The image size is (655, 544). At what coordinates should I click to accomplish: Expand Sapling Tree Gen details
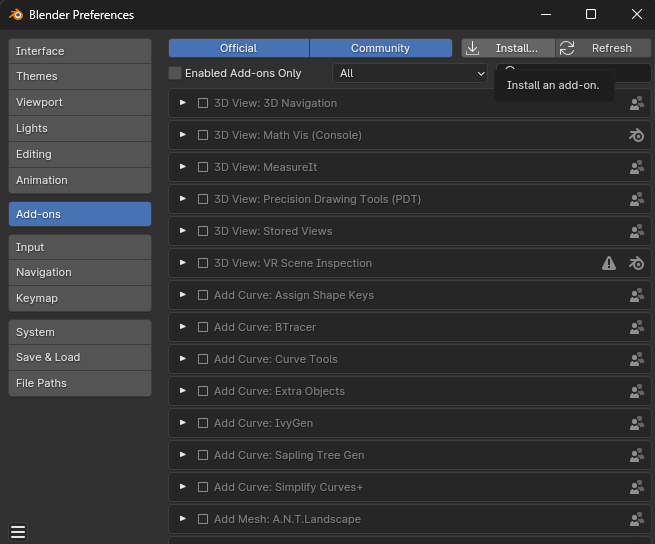tap(183, 455)
